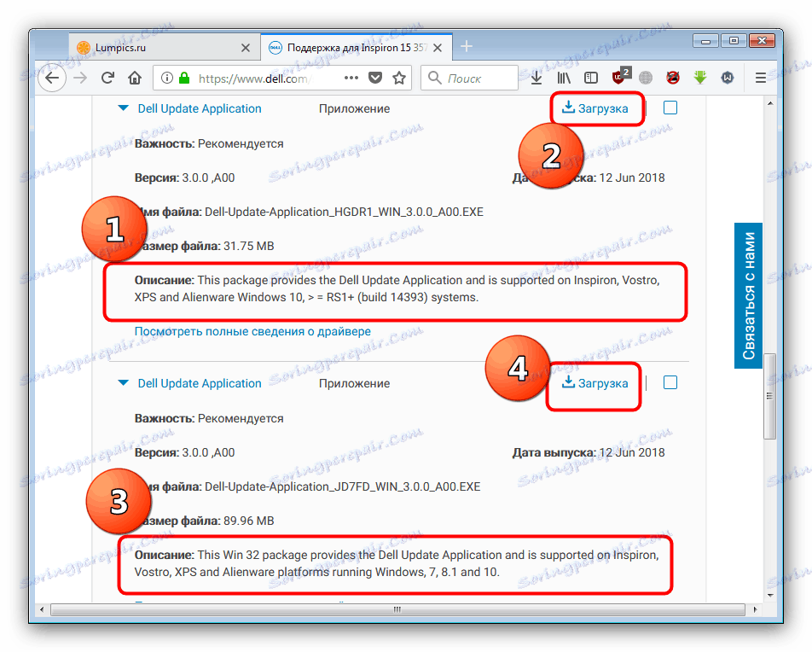Download the 31.75 MB Dell Update package
Viewport: 812px width, 652px height.
pyautogui.click(x=595, y=108)
